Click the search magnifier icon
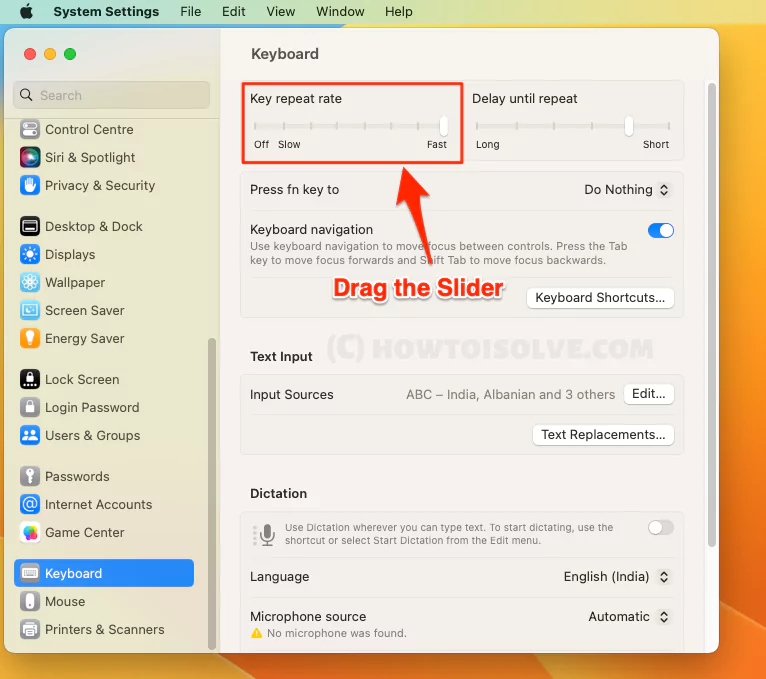This screenshot has height=679, width=766. [26, 95]
